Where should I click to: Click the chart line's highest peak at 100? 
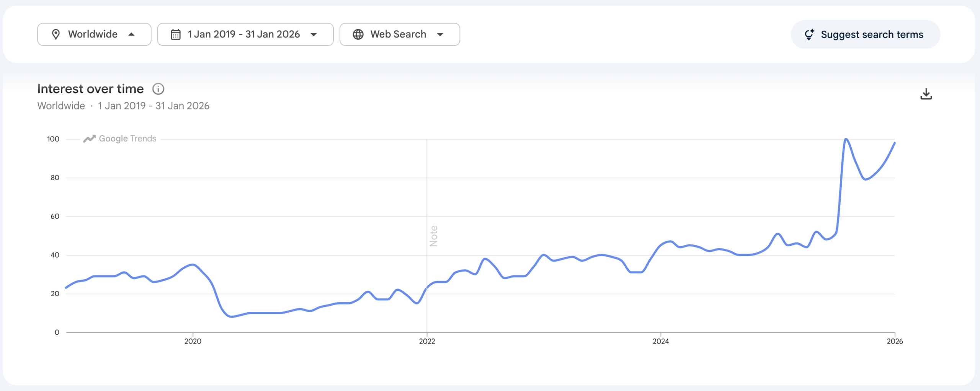click(x=846, y=139)
